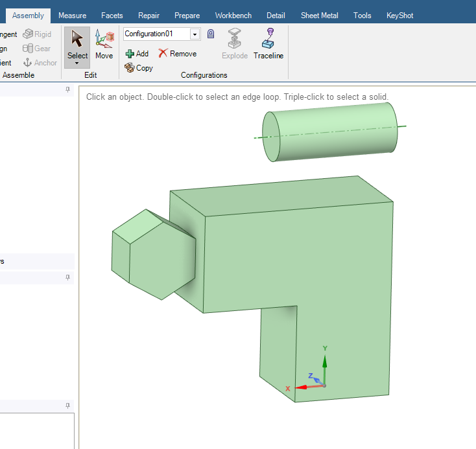Add a new configuration
The width and height of the screenshot is (476, 449).
click(x=137, y=54)
